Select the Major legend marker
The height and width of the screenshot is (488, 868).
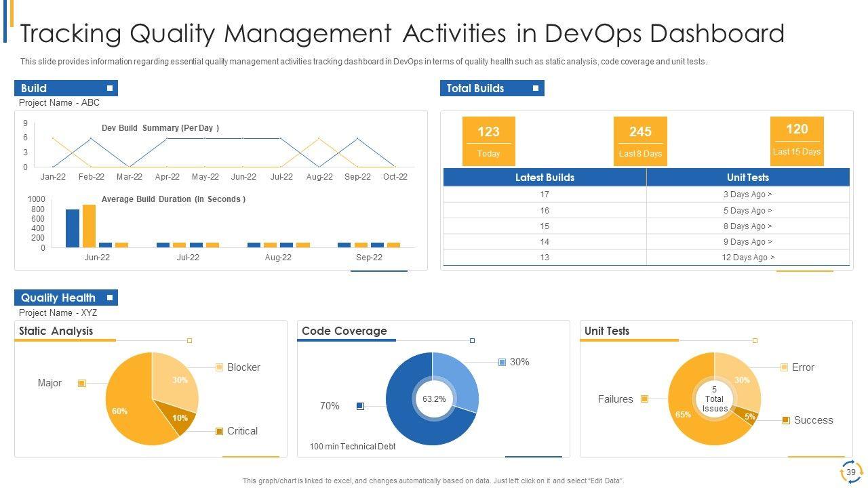[x=82, y=384]
